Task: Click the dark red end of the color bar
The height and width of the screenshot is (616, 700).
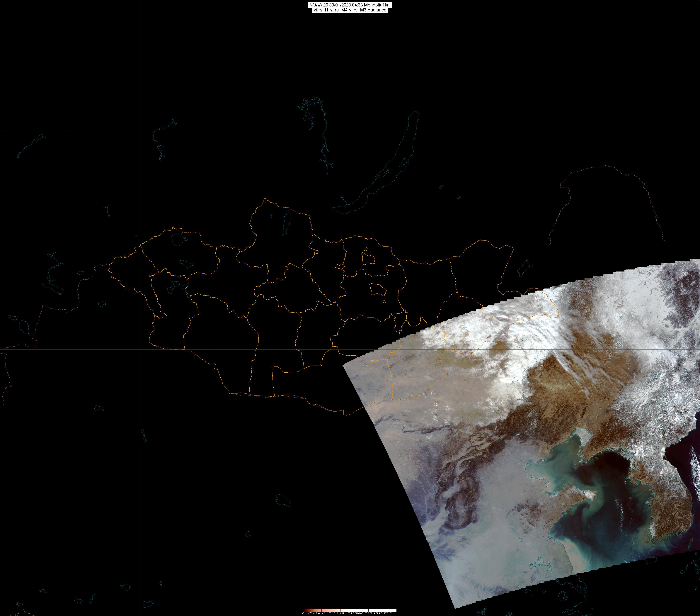Action: tap(305, 610)
